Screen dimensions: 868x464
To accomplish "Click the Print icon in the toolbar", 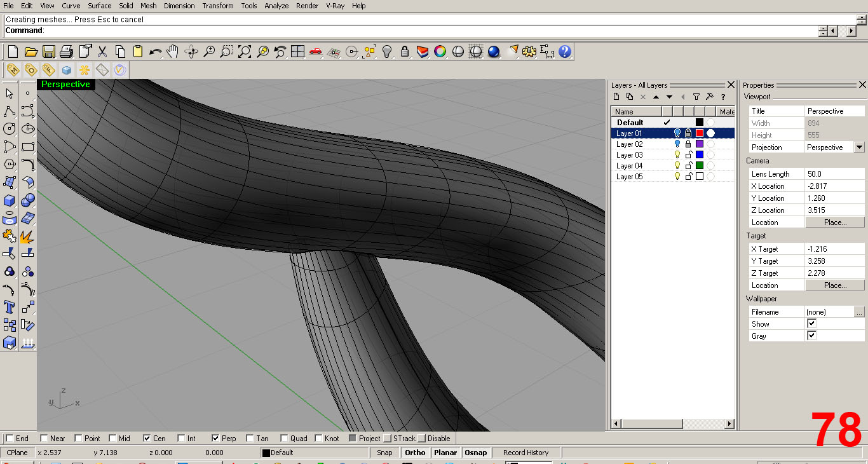I will click(66, 51).
